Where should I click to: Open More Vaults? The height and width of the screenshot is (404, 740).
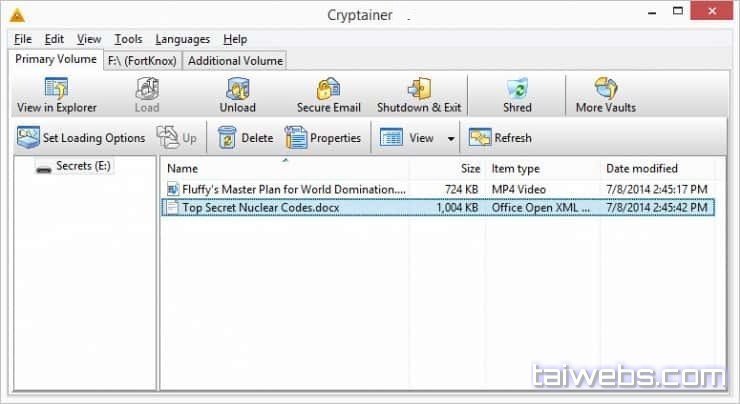pyautogui.click(x=605, y=90)
